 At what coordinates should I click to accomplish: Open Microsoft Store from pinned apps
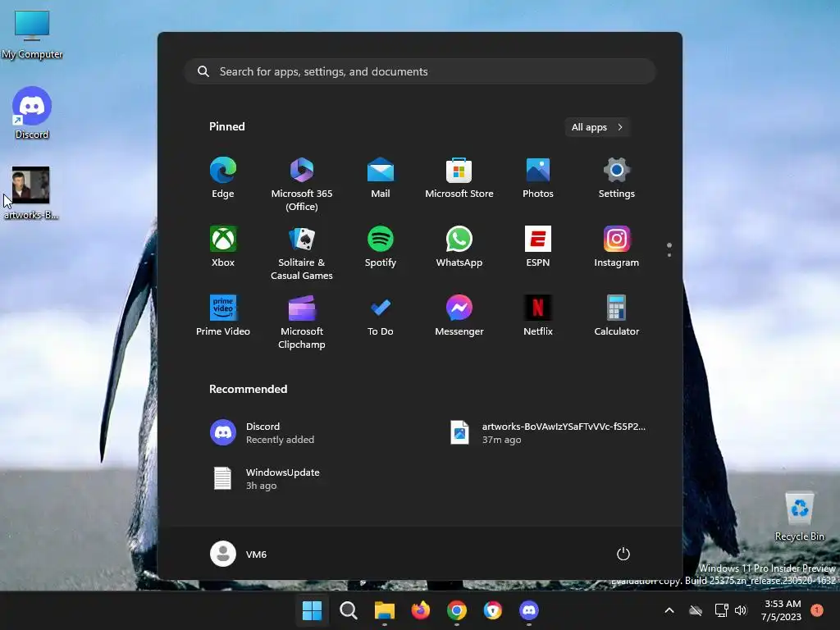(459, 178)
